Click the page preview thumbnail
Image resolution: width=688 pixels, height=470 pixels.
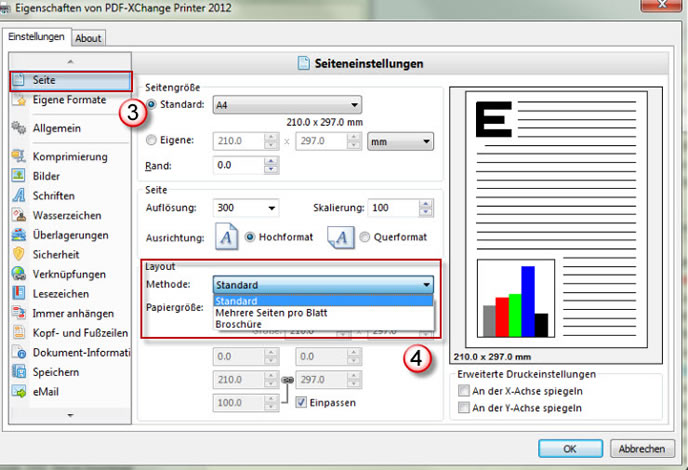(556, 219)
